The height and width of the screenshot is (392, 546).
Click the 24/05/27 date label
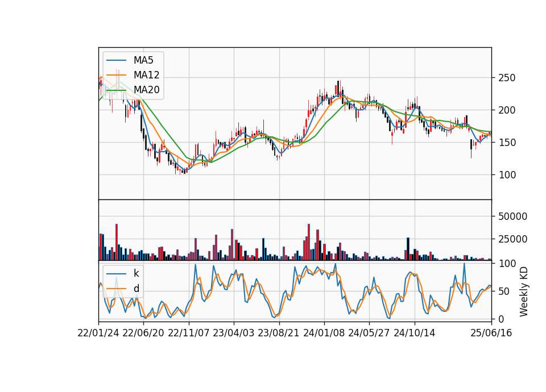pos(369,333)
